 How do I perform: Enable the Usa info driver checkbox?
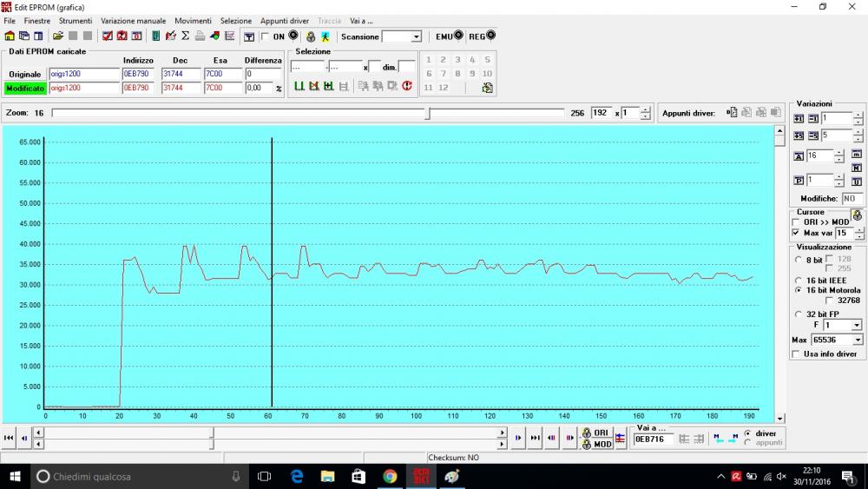coord(796,354)
